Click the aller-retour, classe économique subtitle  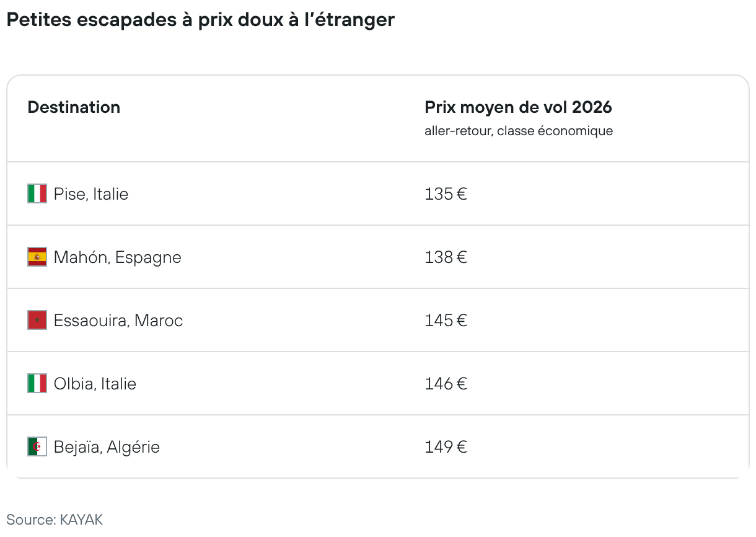pos(519,131)
